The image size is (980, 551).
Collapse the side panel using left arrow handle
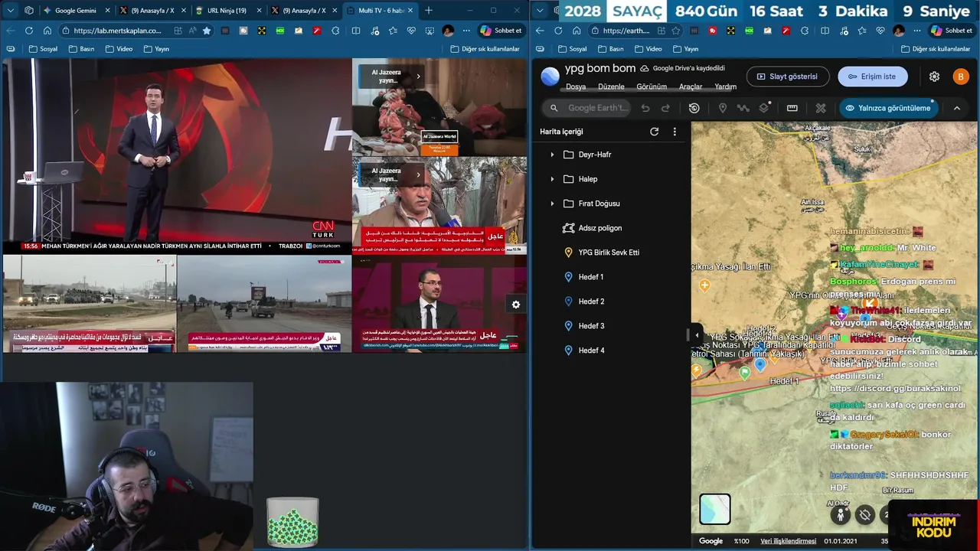(696, 335)
